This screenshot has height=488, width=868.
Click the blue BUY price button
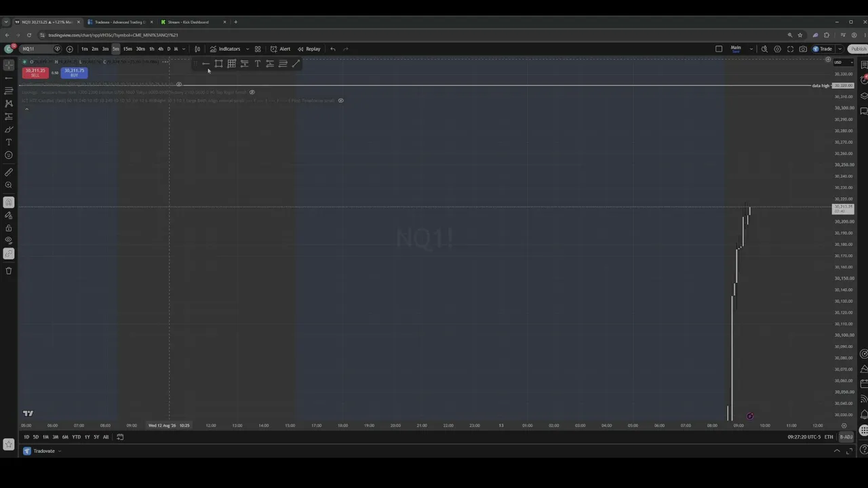(x=74, y=72)
